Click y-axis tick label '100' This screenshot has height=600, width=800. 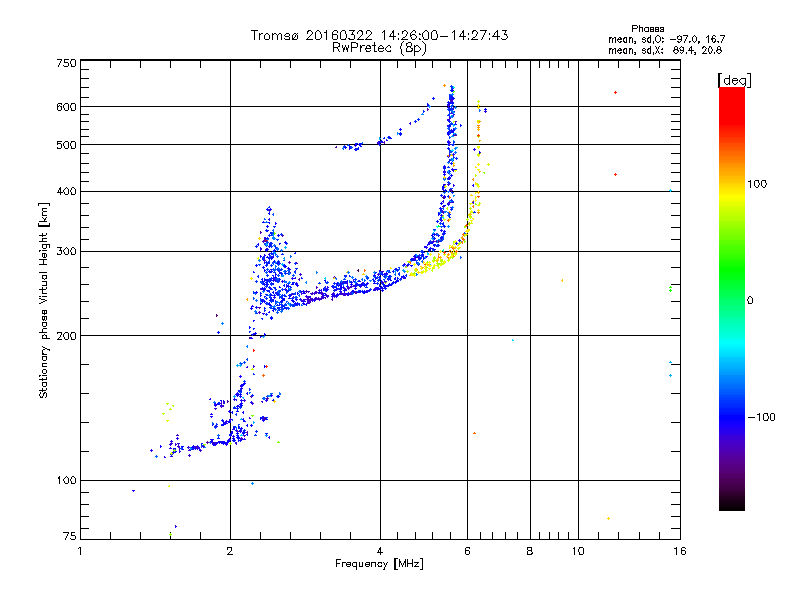[x=66, y=481]
